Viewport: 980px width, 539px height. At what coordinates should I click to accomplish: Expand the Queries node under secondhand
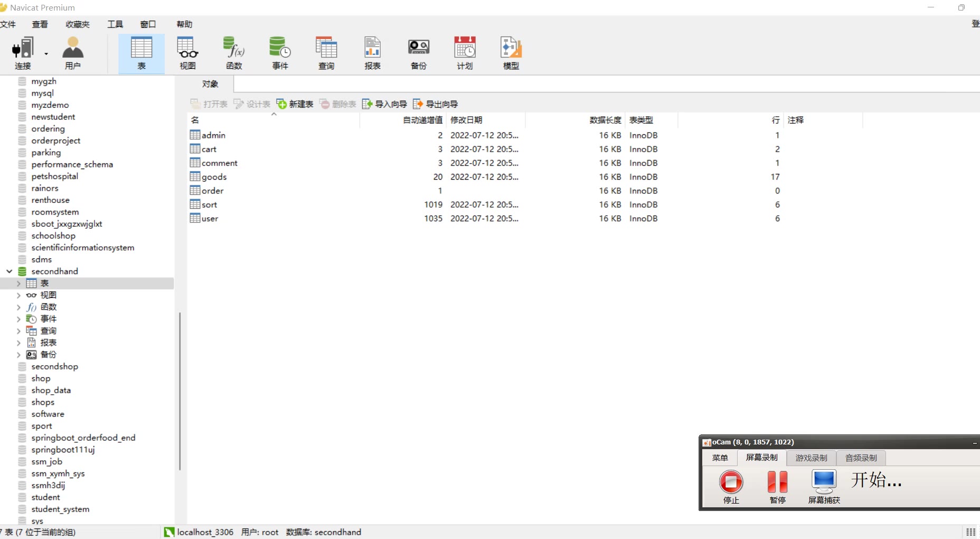(18, 331)
